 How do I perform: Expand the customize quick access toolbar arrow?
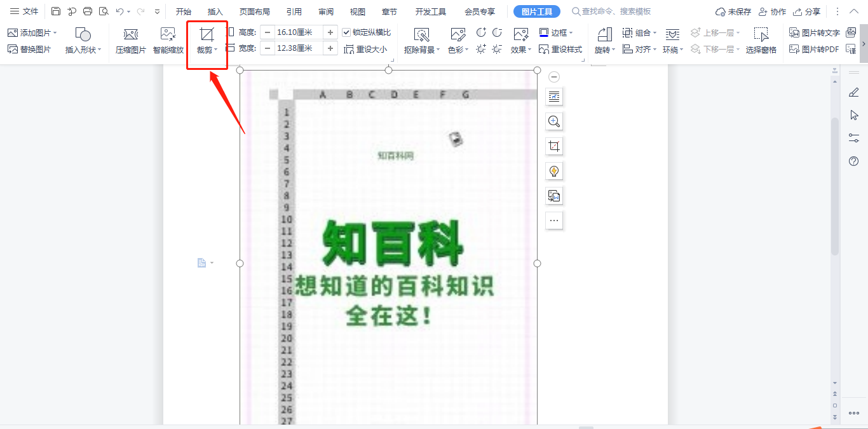pyautogui.click(x=157, y=11)
